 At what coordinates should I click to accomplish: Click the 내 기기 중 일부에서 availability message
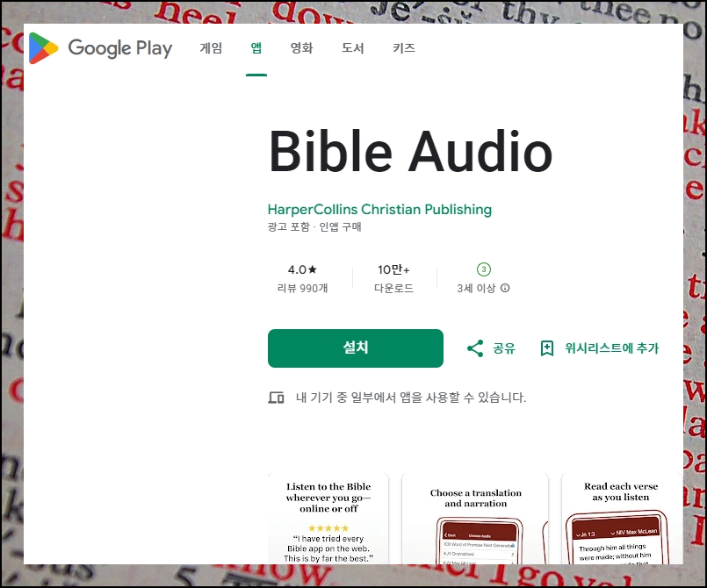click(411, 398)
